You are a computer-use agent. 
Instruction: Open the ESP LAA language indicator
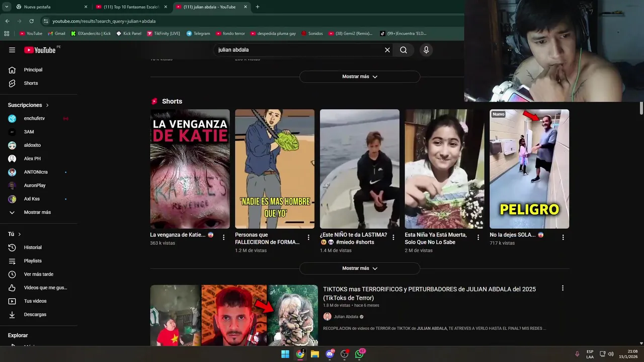click(590, 354)
